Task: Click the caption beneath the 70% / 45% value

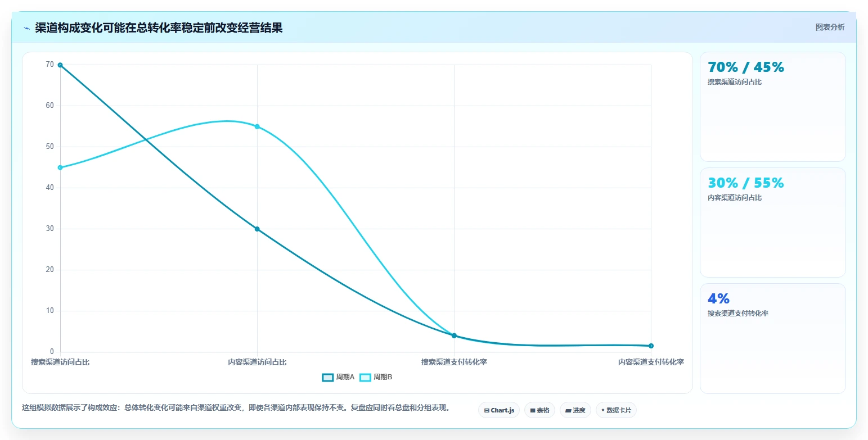Action: click(x=735, y=82)
